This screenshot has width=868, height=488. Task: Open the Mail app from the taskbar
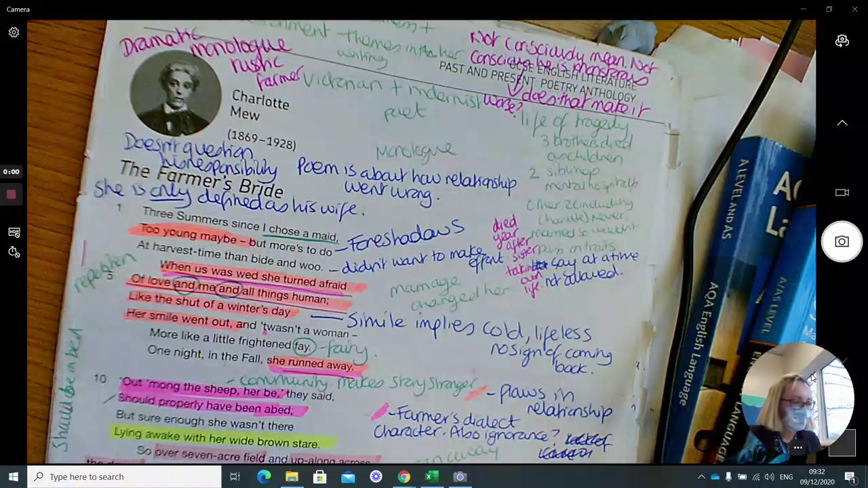coord(348,476)
